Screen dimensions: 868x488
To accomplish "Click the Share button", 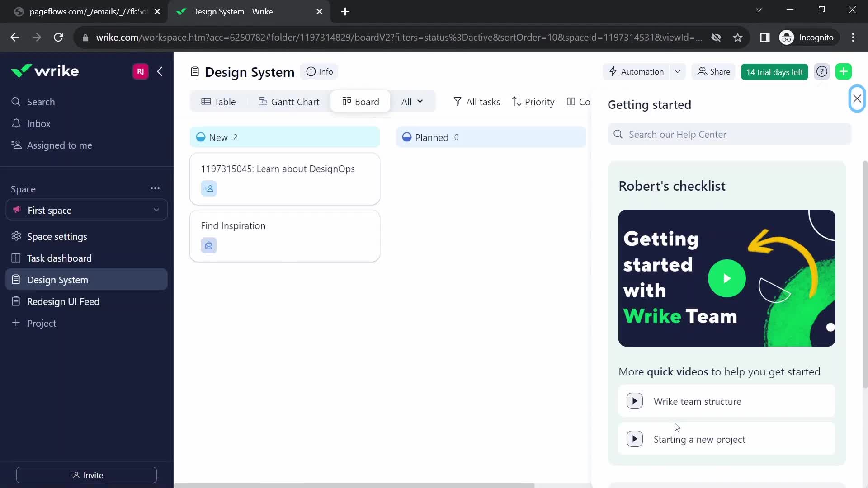I will tap(713, 71).
